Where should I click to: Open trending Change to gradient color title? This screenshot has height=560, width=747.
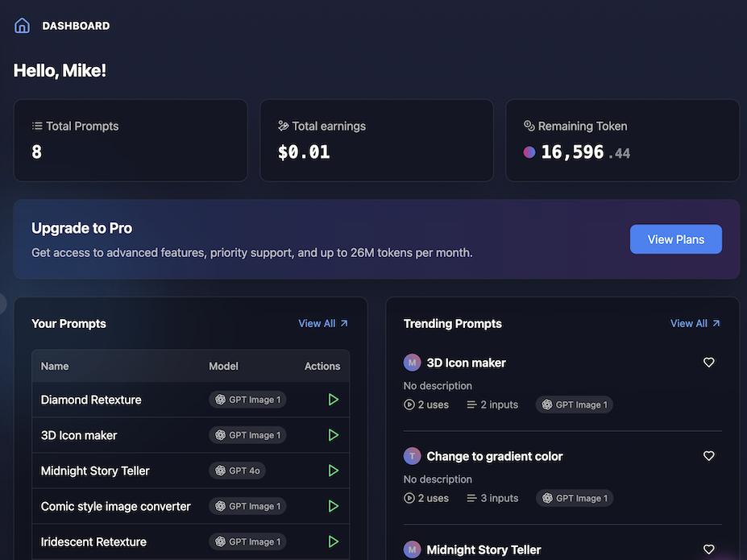[x=494, y=456]
